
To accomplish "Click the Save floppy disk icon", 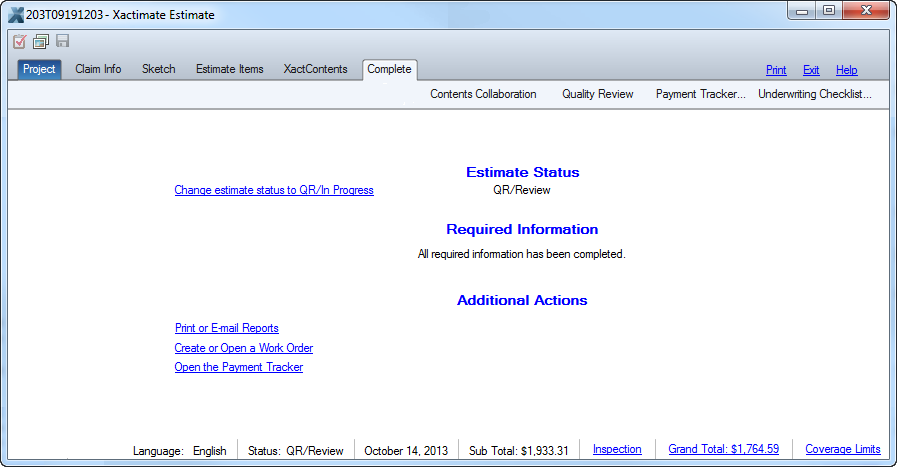I will point(62,41).
